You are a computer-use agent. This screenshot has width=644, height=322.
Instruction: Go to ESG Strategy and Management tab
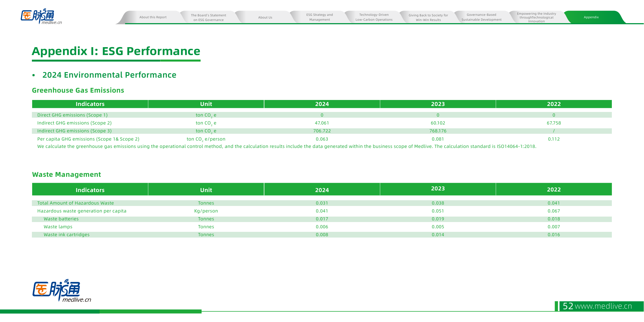[319, 17]
